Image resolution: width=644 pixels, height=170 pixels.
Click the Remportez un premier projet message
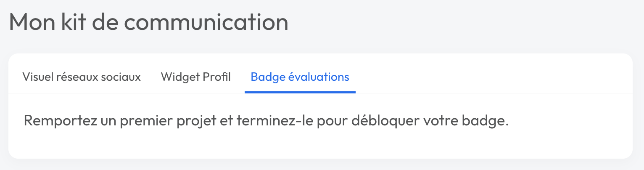(266, 121)
